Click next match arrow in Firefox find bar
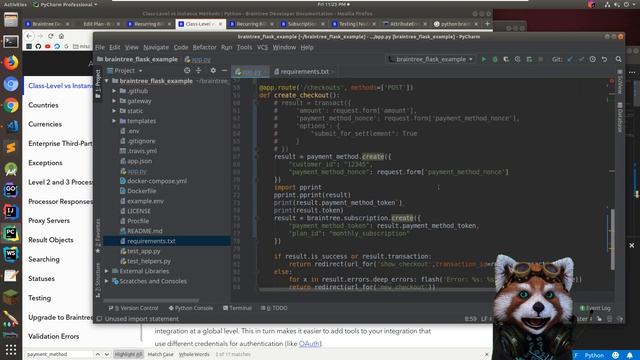Viewport: 640px width, 360px height. click(107, 354)
